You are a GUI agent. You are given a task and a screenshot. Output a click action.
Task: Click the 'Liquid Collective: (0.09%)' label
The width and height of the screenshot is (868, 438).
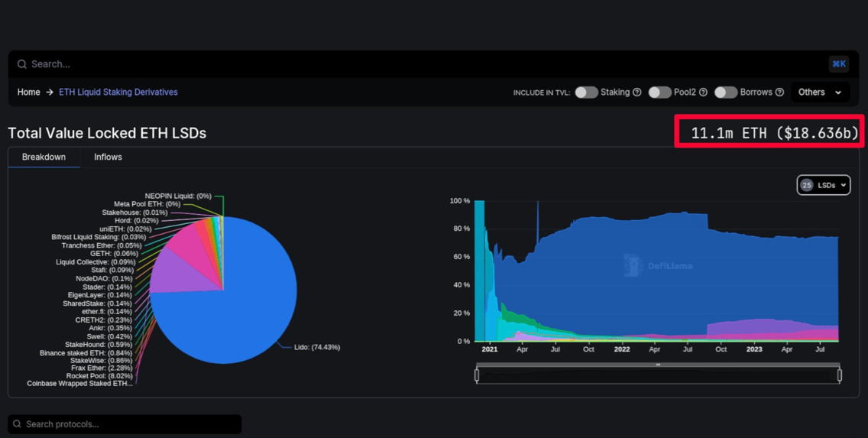pos(96,262)
